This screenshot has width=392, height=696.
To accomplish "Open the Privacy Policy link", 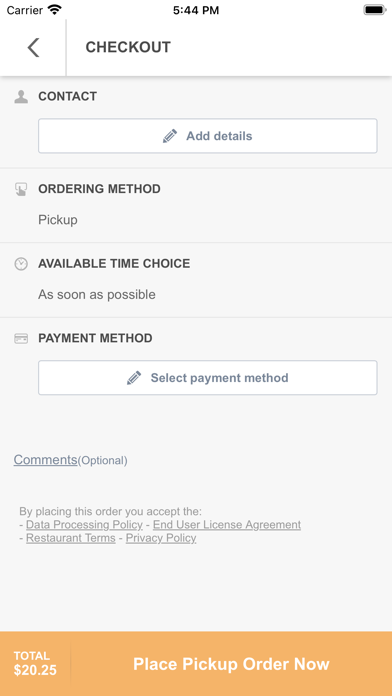I will click(161, 538).
